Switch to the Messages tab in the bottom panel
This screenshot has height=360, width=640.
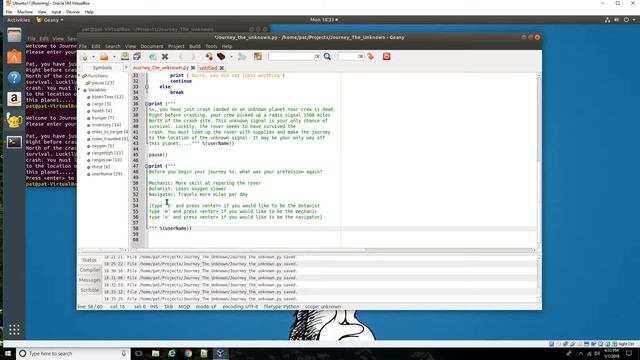point(90,280)
